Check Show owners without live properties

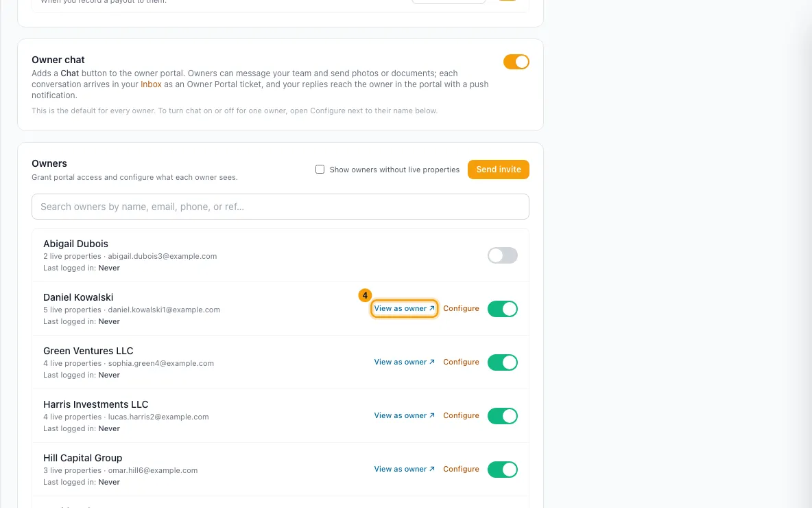pos(320,170)
